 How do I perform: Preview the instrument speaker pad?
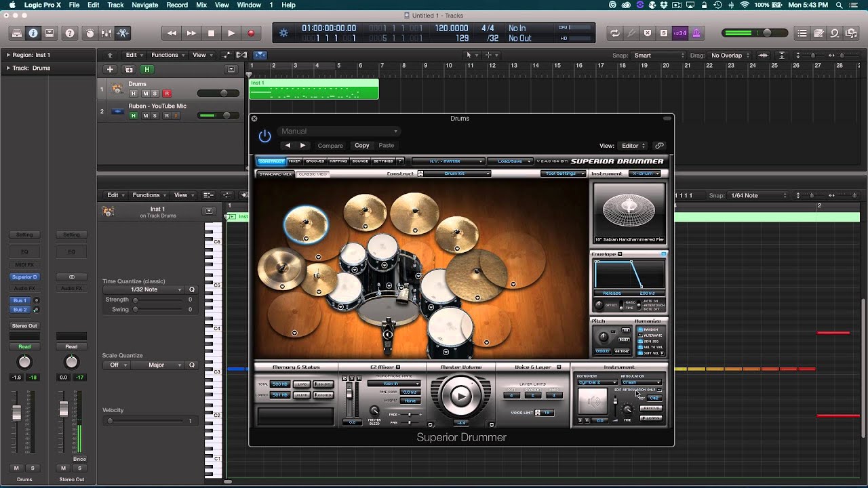[593, 403]
